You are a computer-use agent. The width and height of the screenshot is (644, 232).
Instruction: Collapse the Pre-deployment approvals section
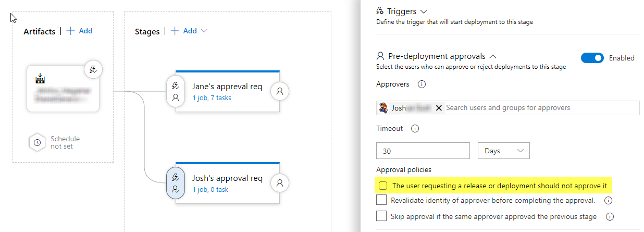(493, 56)
